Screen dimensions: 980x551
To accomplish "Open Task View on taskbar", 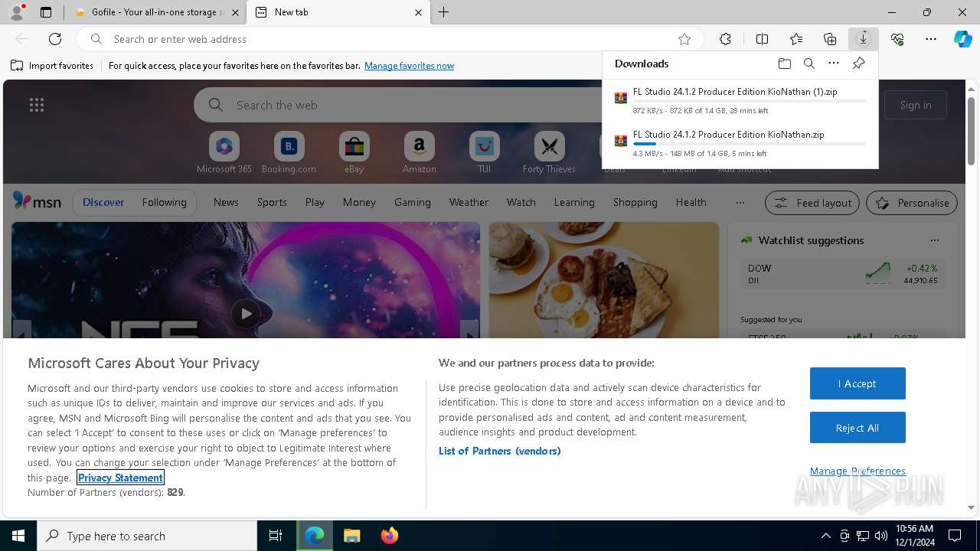I will pos(276,536).
